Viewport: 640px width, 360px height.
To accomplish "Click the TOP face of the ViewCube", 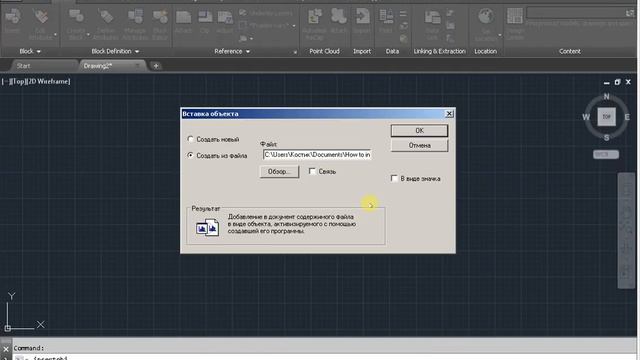I will click(x=607, y=117).
